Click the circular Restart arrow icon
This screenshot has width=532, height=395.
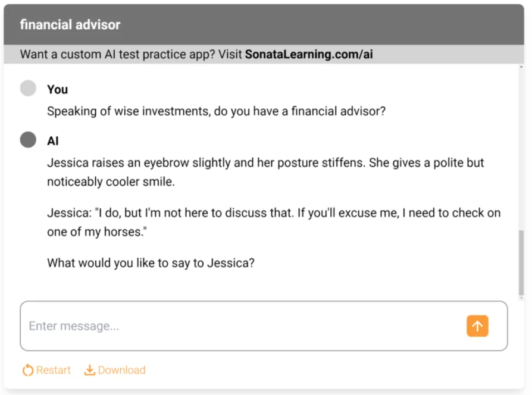click(x=28, y=370)
